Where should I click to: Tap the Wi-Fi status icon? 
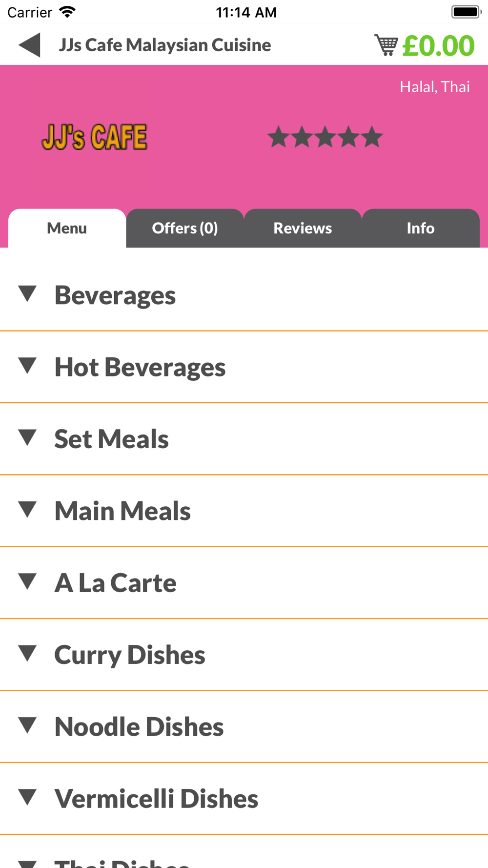click(67, 12)
